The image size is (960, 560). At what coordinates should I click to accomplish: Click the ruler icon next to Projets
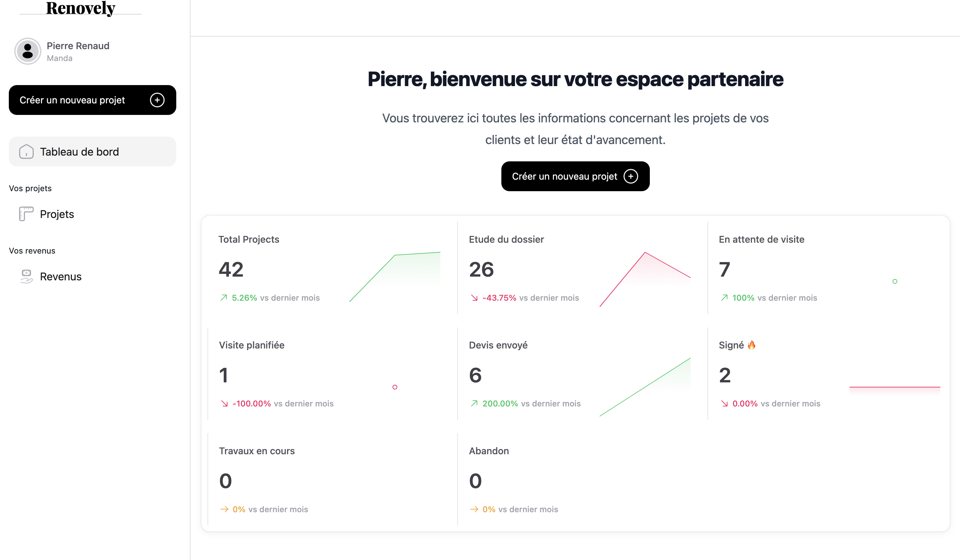click(x=26, y=214)
